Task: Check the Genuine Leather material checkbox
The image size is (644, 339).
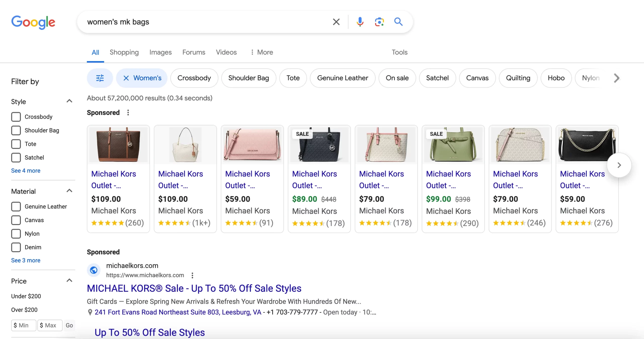Action: 16,206
